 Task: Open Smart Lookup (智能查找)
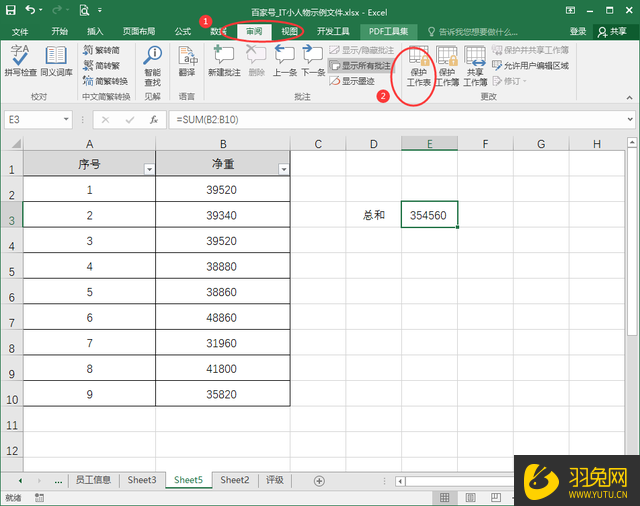pyautogui.click(x=153, y=66)
